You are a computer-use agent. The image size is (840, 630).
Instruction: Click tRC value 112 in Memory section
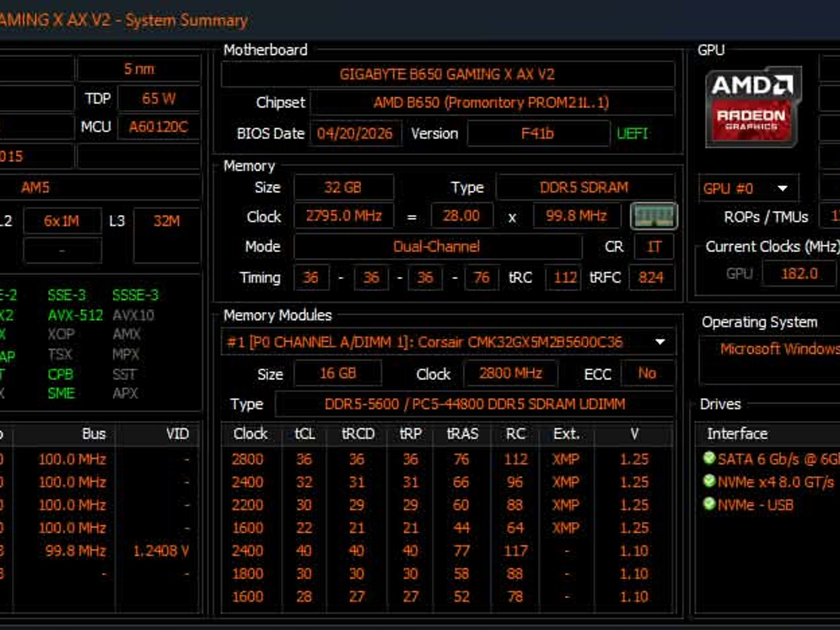[x=564, y=278]
